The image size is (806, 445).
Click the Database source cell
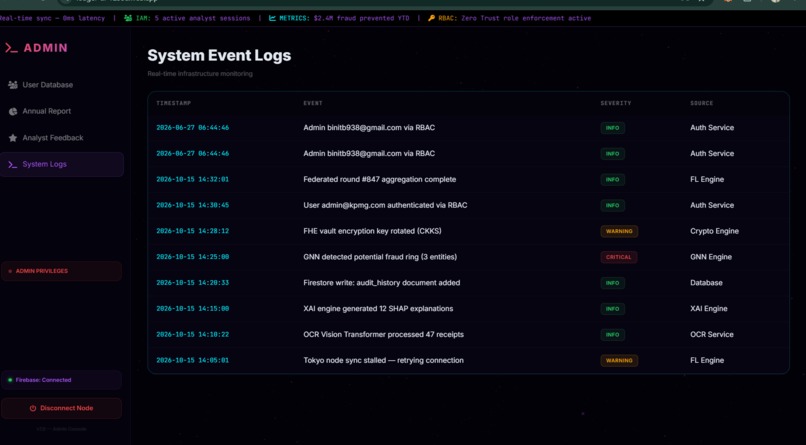point(706,283)
